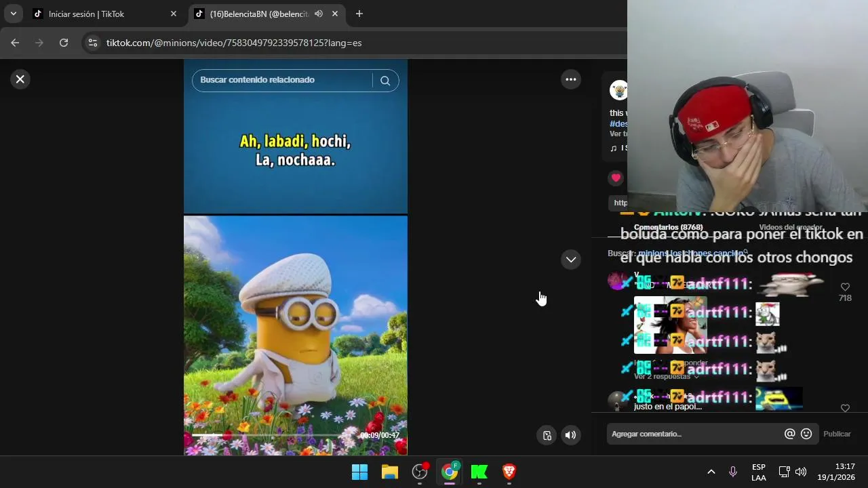This screenshot has width=868, height=488.
Task: Click the search magnifier icon in related content bar
Action: click(385, 81)
